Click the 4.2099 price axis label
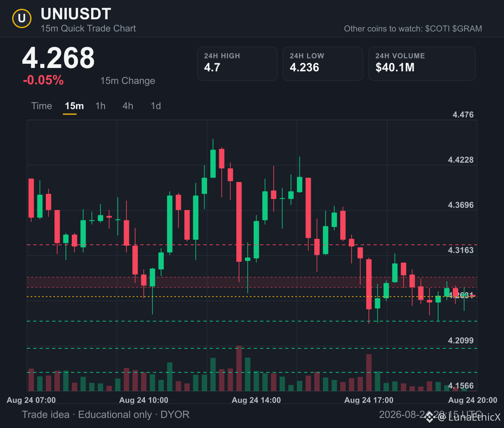The width and height of the screenshot is (504, 428). tap(461, 341)
